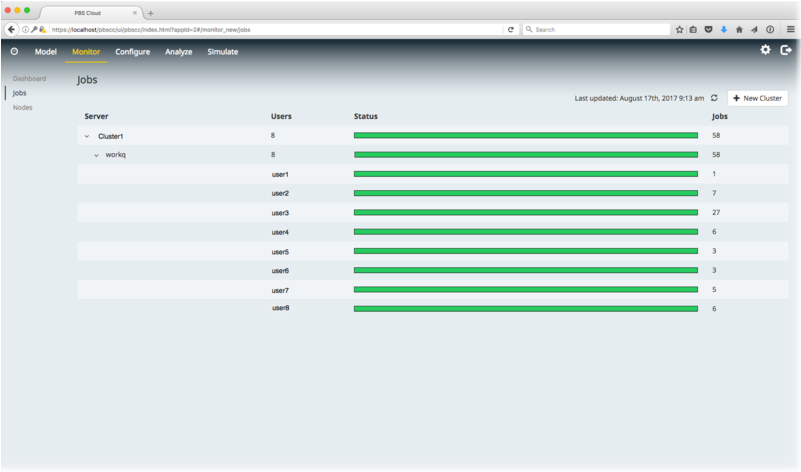Click the browser back arrow
801x472 pixels.
click(11, 30)
